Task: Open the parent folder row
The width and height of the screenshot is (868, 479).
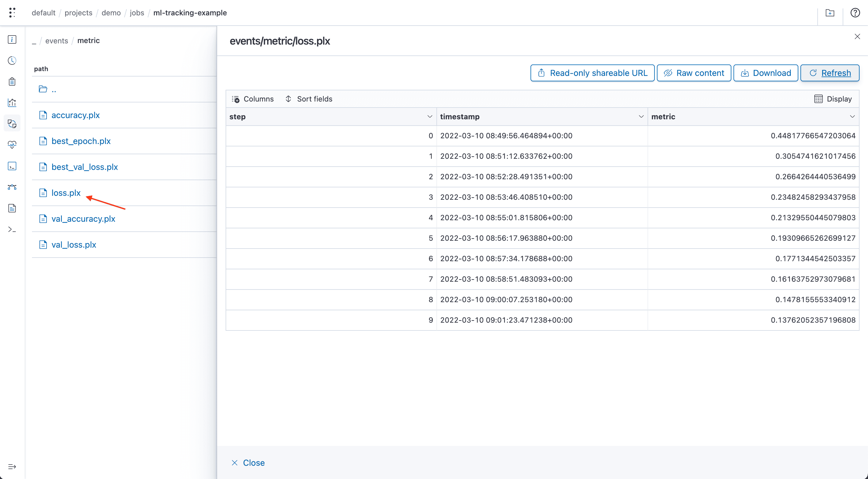Action: click(54, 89)
